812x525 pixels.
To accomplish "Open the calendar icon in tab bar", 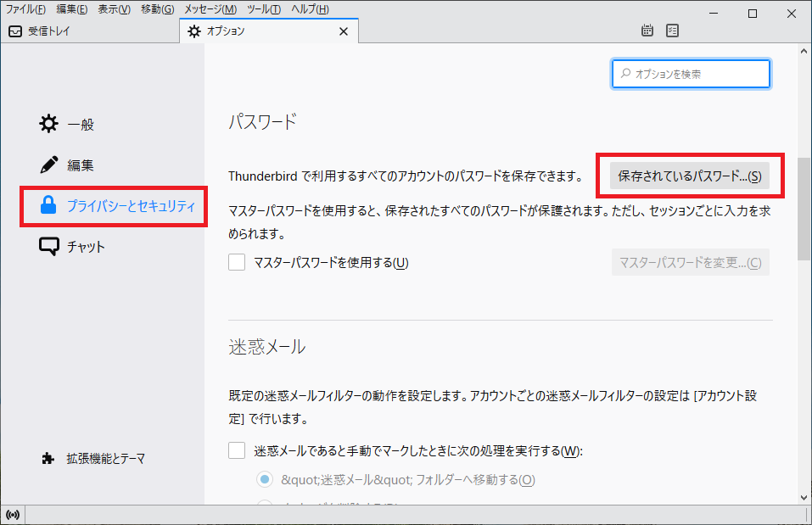I will tap(647, 31).
